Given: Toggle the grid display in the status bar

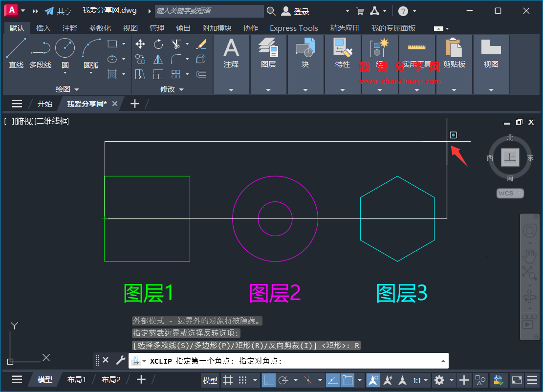Looking at the screenshot, I should pyautogui.click(x=228, y=380).
